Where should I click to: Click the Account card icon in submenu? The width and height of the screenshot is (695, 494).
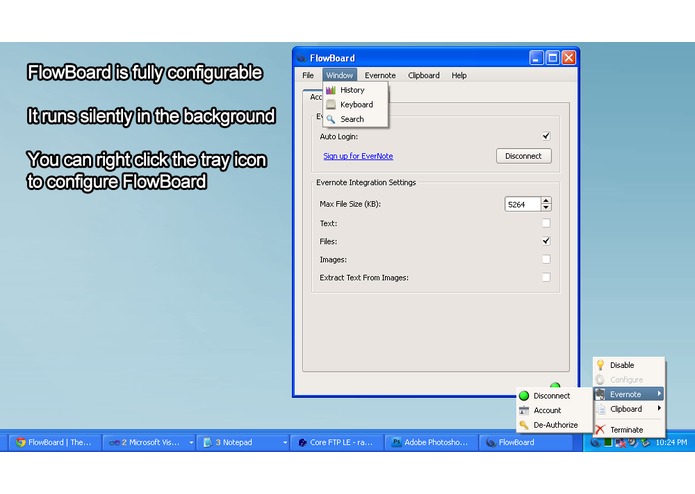(x=524, y=410)
